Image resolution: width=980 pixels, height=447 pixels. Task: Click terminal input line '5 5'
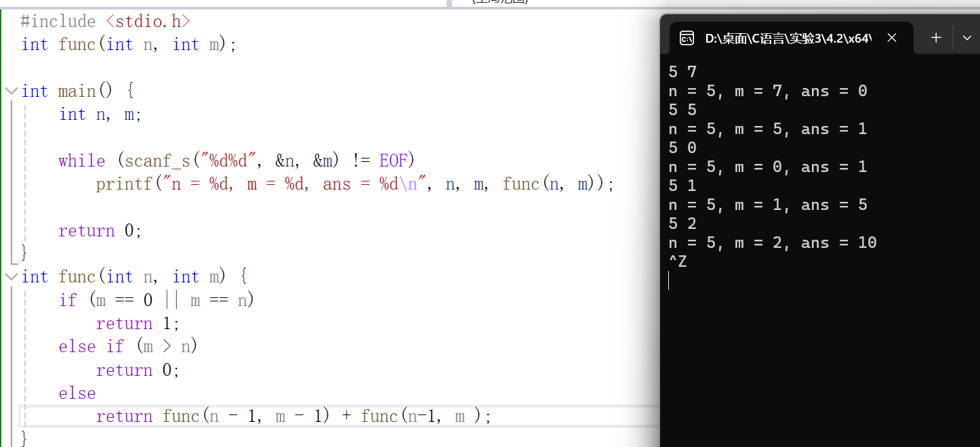pyautogui.click(x=682, y=110)
